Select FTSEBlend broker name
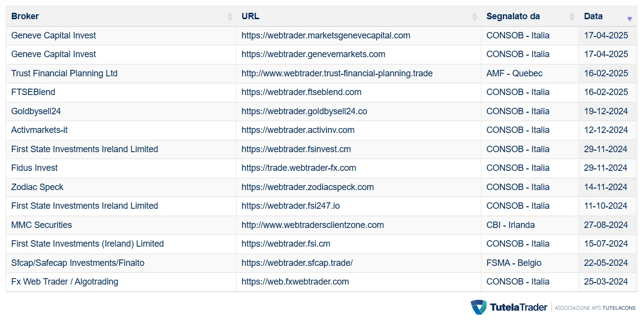The width and height of the screenshot is (644, 321). pyautogui.click(x=33, y=92)
